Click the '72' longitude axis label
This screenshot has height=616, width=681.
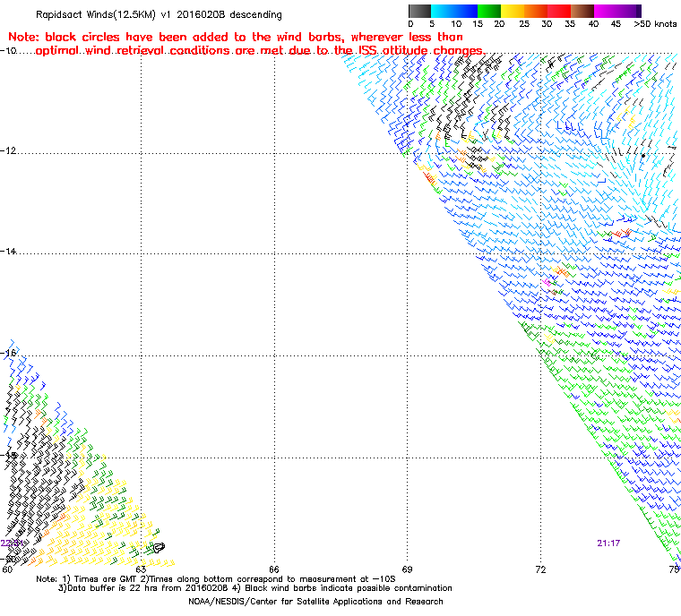(x=540, y=569)
